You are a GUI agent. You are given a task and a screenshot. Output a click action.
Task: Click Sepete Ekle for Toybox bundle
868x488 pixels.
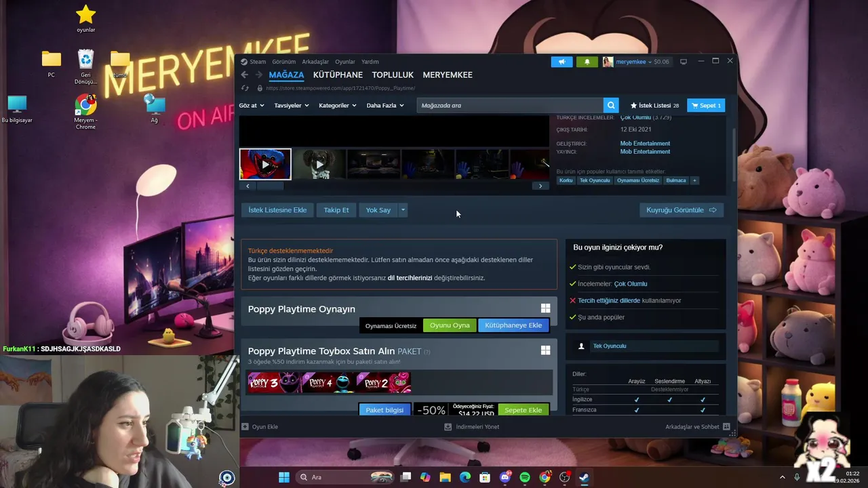coord(523,410)
